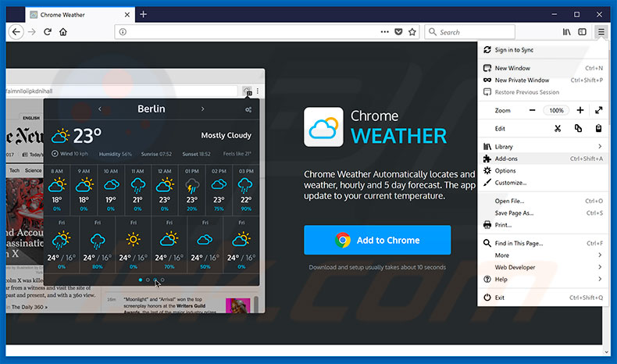617x364 pixels.
Task: Click weather extension icon in preview toolbar
Action: tap(247, 91)
